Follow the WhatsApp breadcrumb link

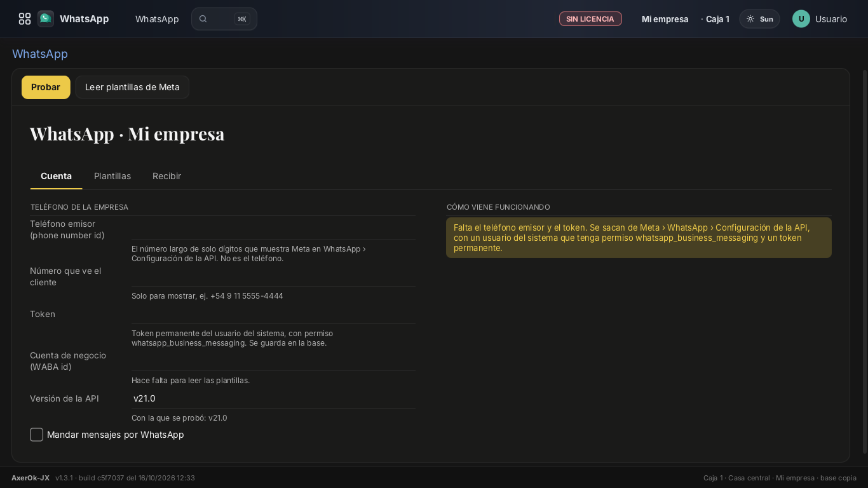point(40,54)
